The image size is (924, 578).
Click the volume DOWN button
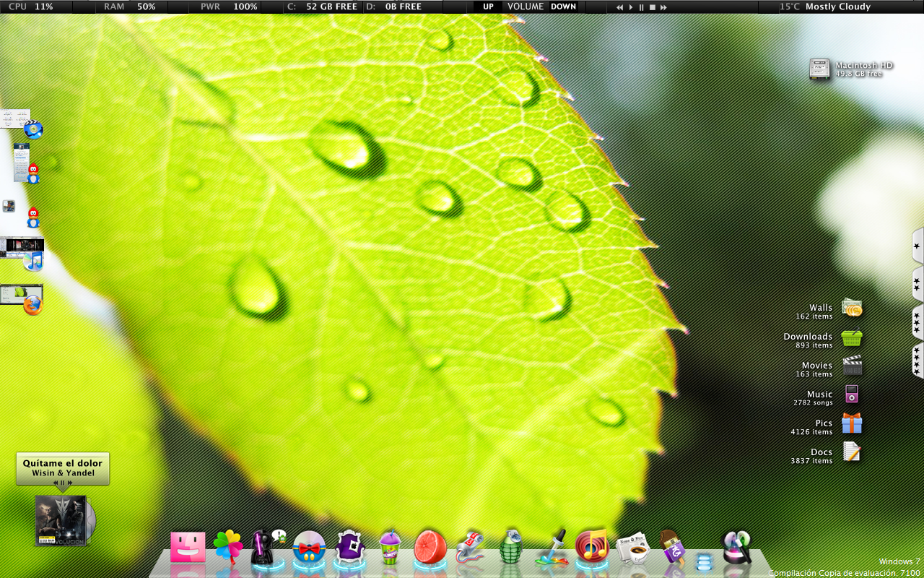(563, 7)
